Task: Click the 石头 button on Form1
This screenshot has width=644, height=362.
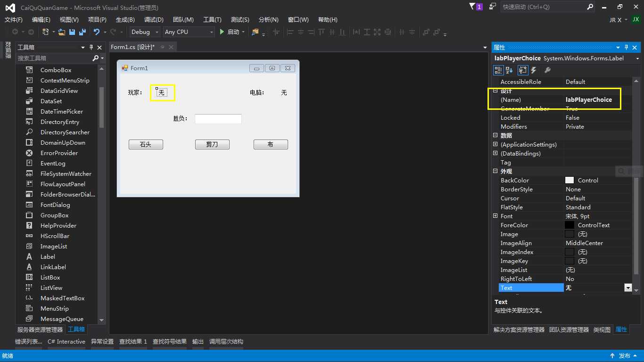Action: click(x=146, y=144)
